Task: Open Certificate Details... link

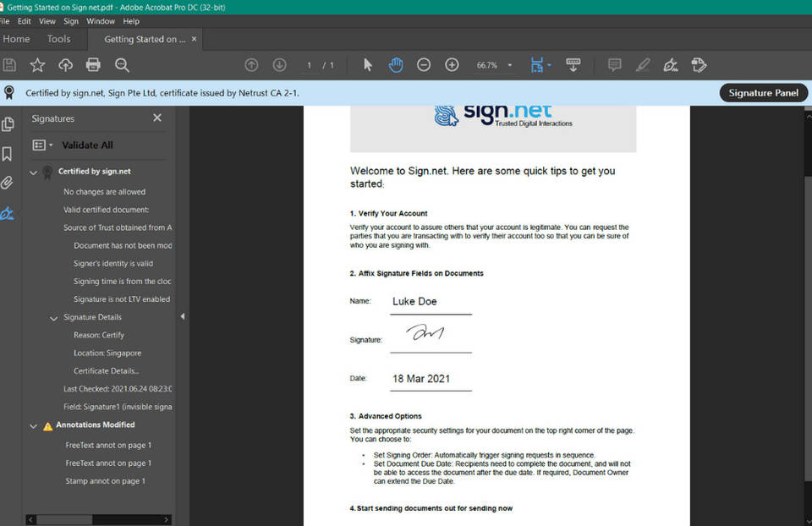Action: 107,371
